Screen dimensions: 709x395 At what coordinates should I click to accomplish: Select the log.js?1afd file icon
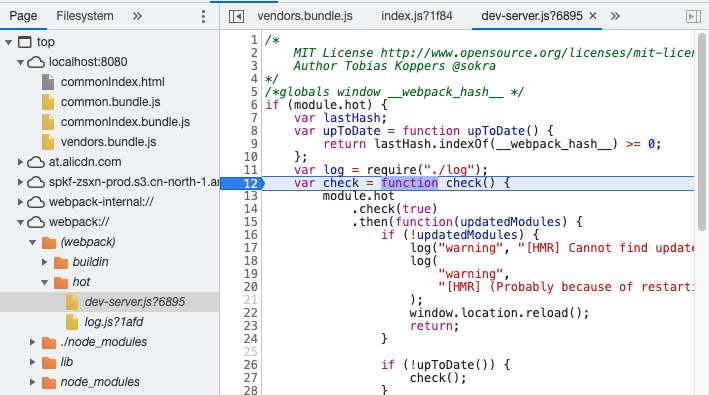click(x=72, y=322)
